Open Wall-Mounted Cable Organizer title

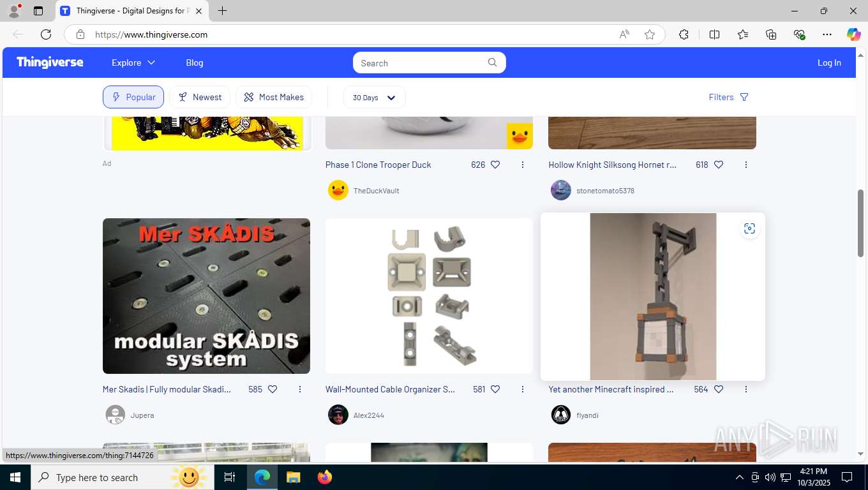(x=391, y=389)
